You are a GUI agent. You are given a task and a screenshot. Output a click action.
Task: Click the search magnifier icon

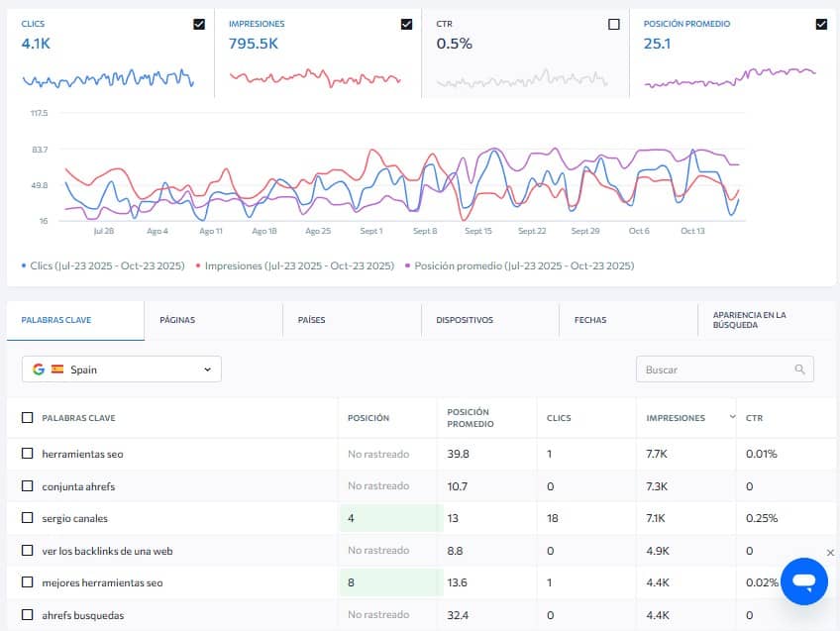(799, 369)
